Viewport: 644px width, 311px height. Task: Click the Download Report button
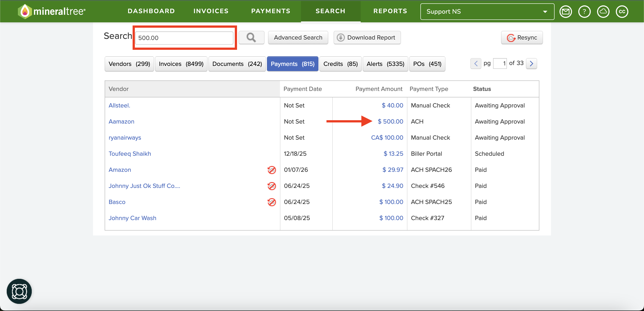[x=367, y=38]
